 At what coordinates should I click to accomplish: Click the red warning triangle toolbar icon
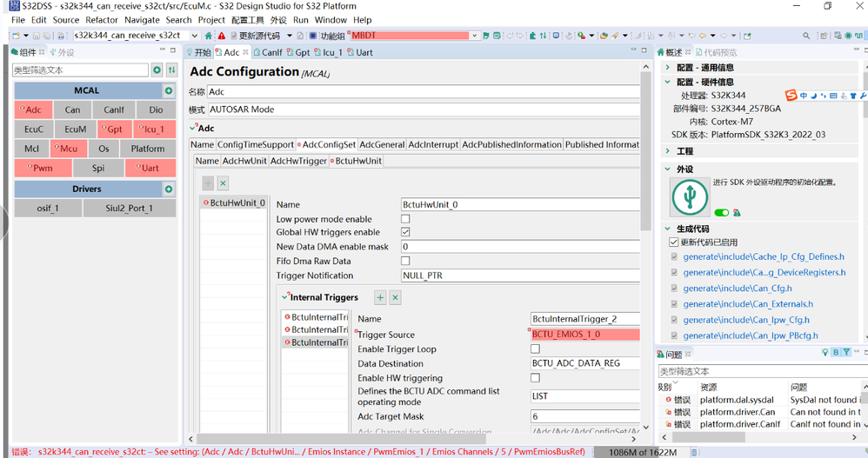(x=222, y=36)
